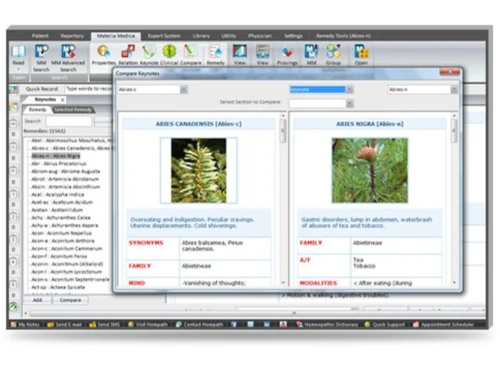
Task: Select the Materia Medica tab
Action: pyautogui.click(x=116, y=36)
